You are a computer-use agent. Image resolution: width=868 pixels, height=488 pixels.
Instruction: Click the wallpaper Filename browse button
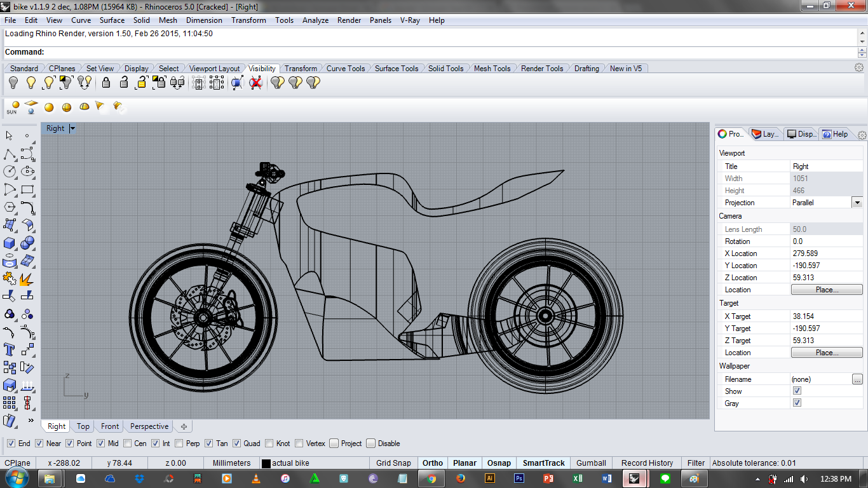point(857,379)
